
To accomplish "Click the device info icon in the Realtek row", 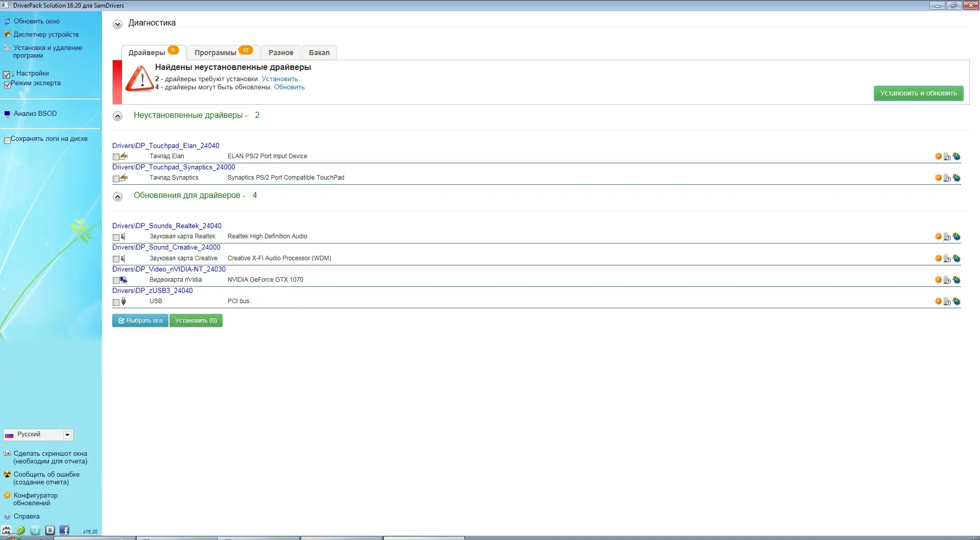I will 947,237.
